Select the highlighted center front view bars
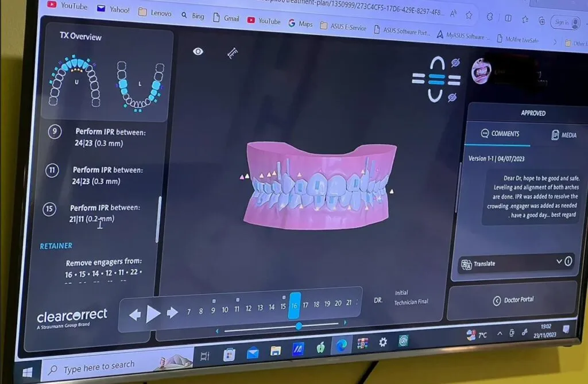 pyautogui.click(x=436, y=79)
